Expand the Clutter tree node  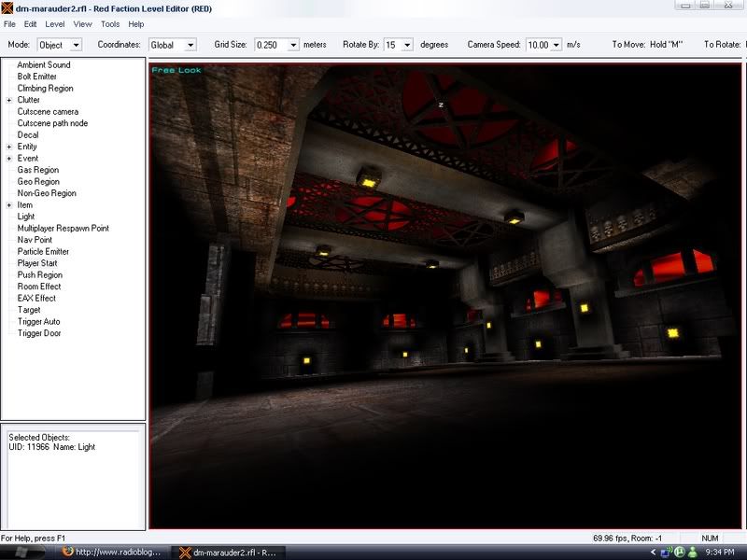point(9,100)
